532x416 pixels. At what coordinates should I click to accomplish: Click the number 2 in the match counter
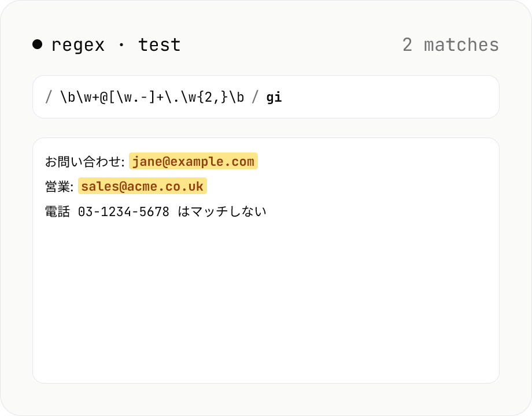(408, 44)
